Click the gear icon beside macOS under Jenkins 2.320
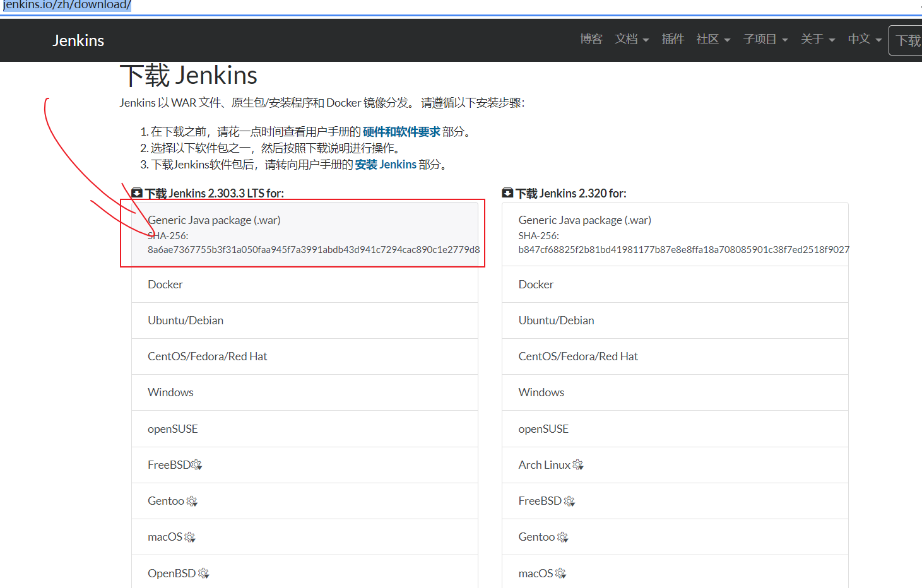 [x=560, y=573]
